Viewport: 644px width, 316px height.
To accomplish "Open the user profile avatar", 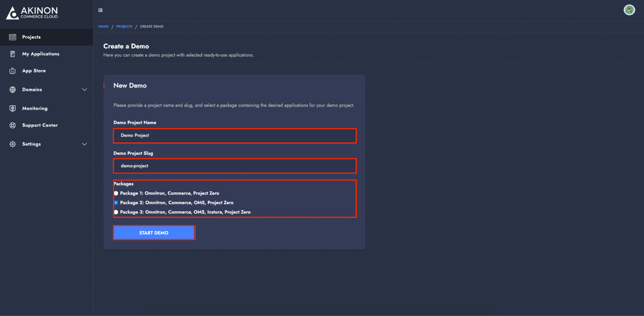I will 629,10.
